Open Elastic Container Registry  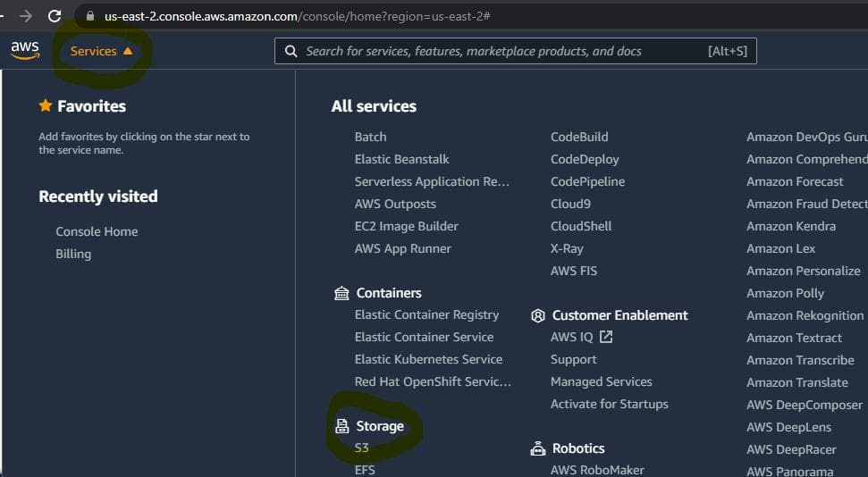(x=426, y=314)
